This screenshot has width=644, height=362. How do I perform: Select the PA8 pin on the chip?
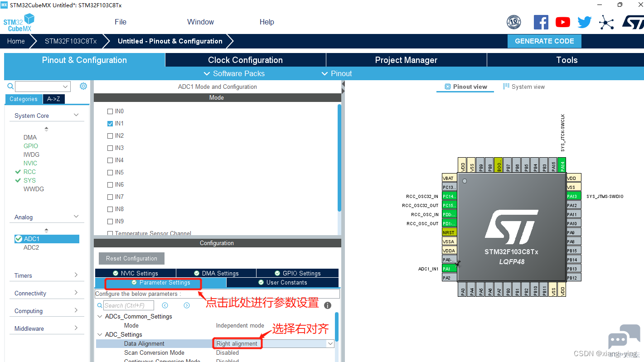[574, 241]
